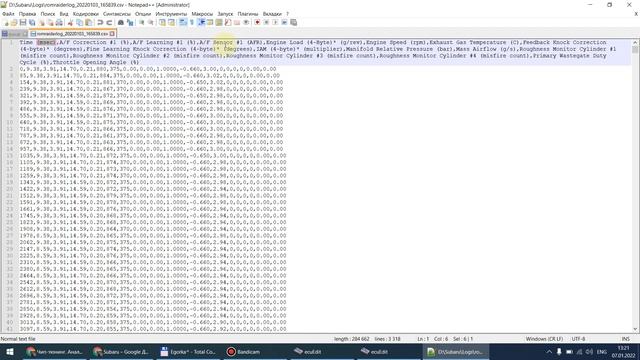Click the vertical scrollbar thumb
This screenshot has height=360, width=640.
click(x=635, y=49)
